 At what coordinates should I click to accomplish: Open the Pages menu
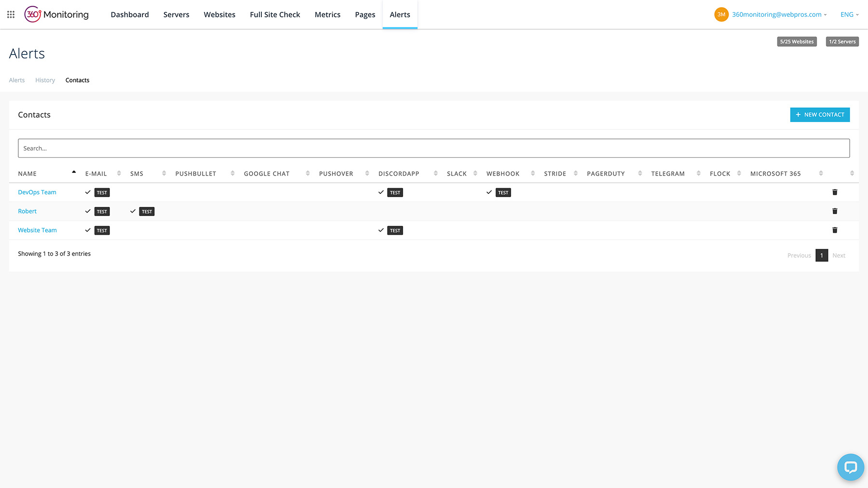[x=365, y=14]
